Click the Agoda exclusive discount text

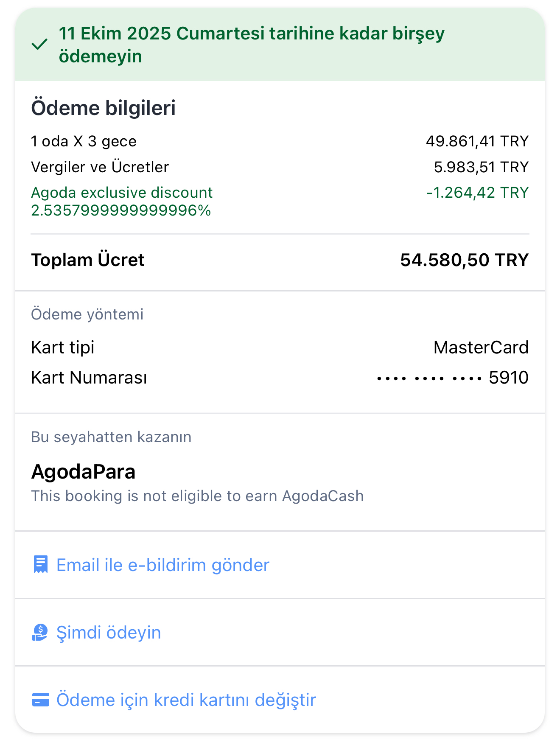click(122, 201)
